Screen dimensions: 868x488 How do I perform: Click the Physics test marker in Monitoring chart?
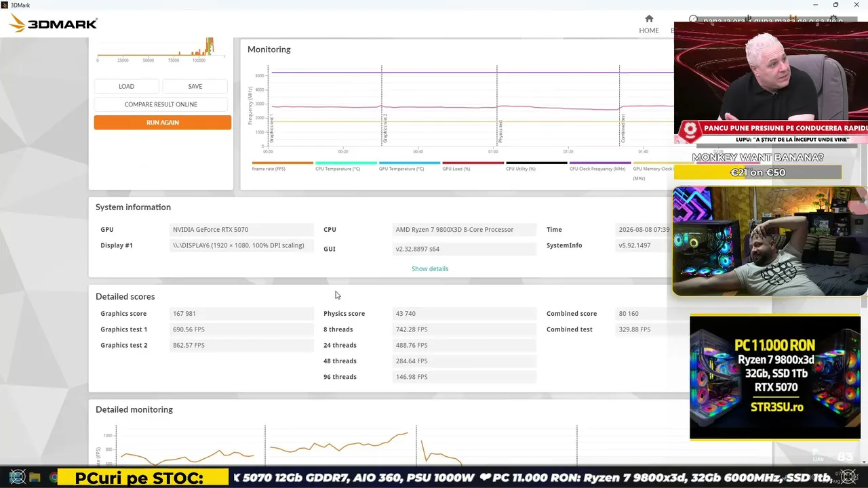(500, 131)
